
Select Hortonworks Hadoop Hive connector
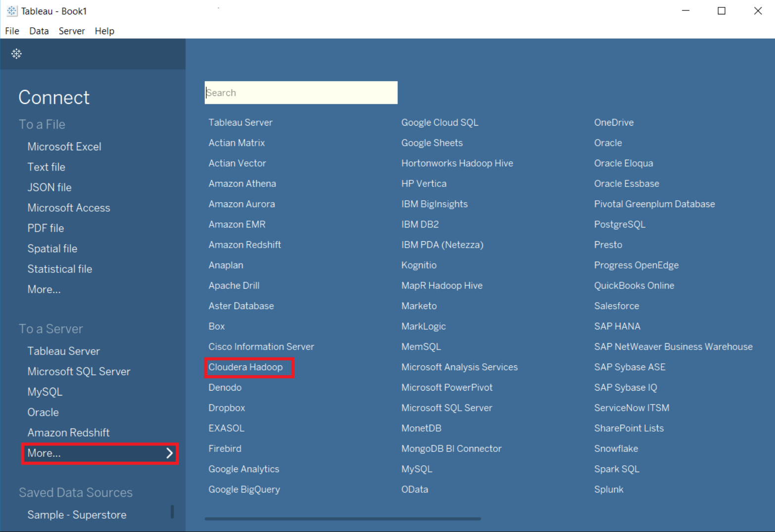pos(457,163)
